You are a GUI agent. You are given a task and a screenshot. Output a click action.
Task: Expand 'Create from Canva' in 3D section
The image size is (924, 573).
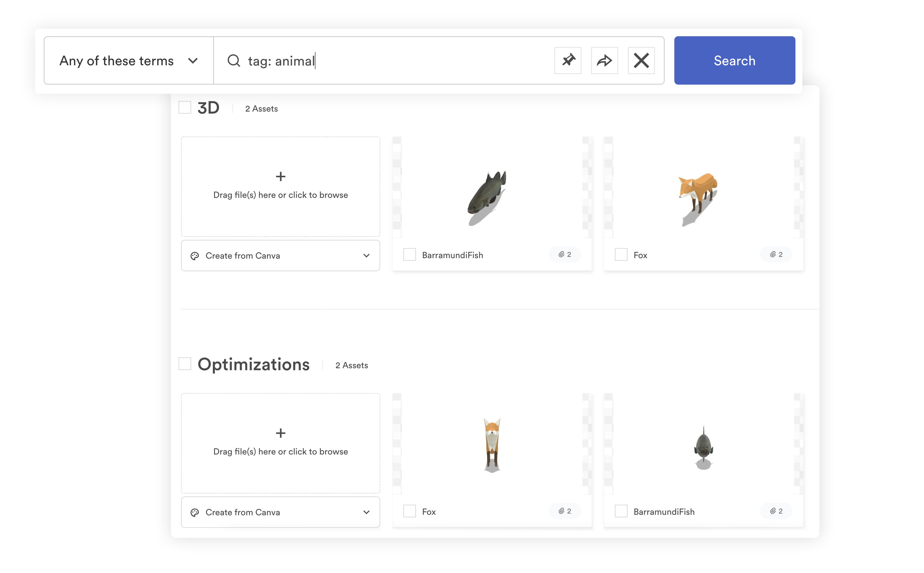click(280, 256)
